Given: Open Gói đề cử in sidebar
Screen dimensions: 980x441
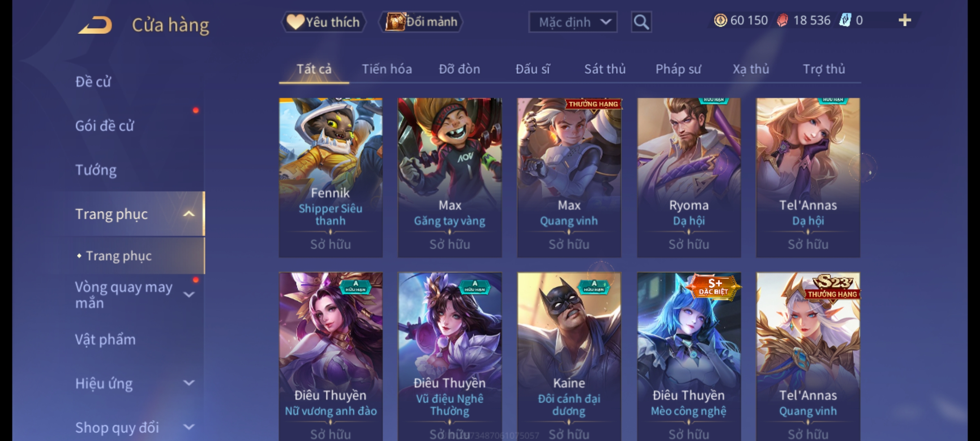Looking at the screenshot, I should [105, 126].
